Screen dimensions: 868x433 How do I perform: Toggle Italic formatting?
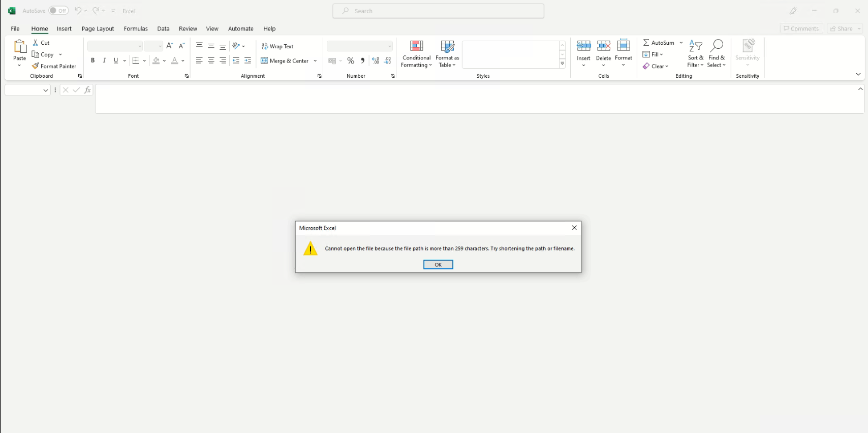point(104,60)
